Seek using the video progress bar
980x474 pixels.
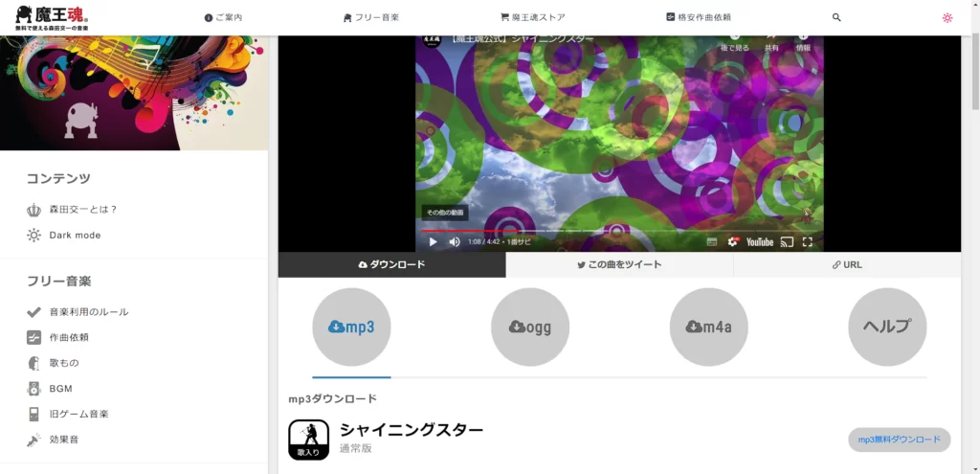click(x=574, y=231)
